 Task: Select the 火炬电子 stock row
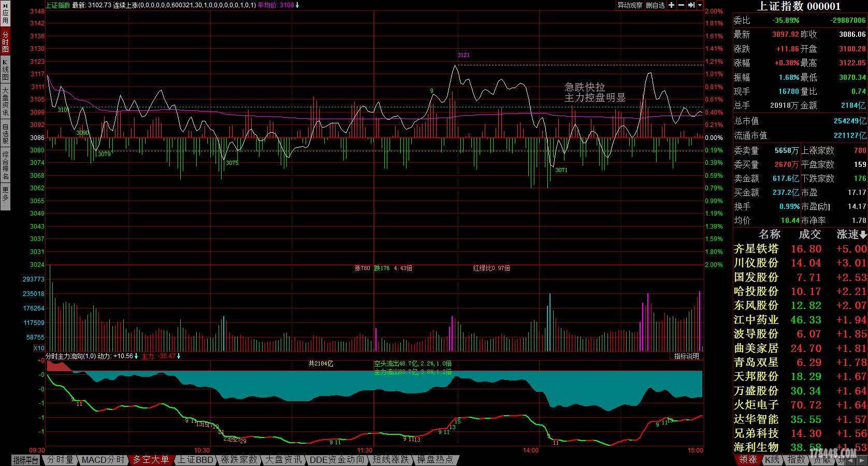(800, 405)
